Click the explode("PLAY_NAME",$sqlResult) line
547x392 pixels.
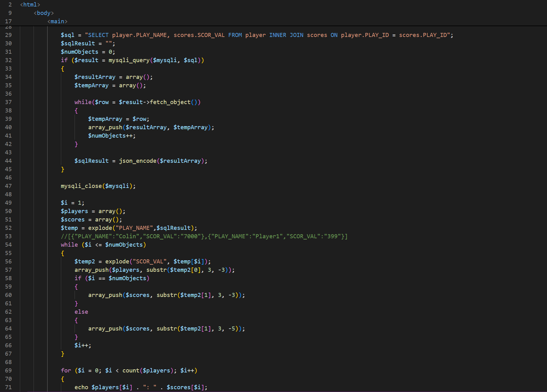click(x=129, y=228)
